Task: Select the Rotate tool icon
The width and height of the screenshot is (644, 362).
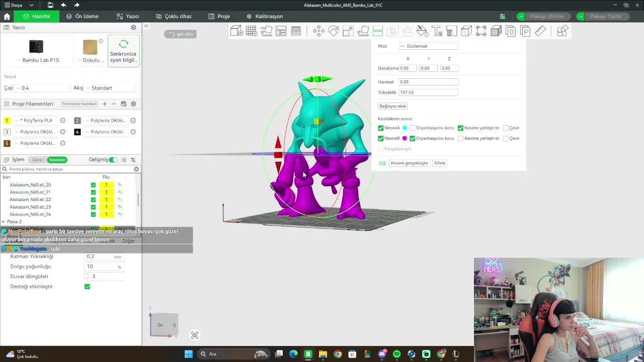Action: tap(333, 31)
